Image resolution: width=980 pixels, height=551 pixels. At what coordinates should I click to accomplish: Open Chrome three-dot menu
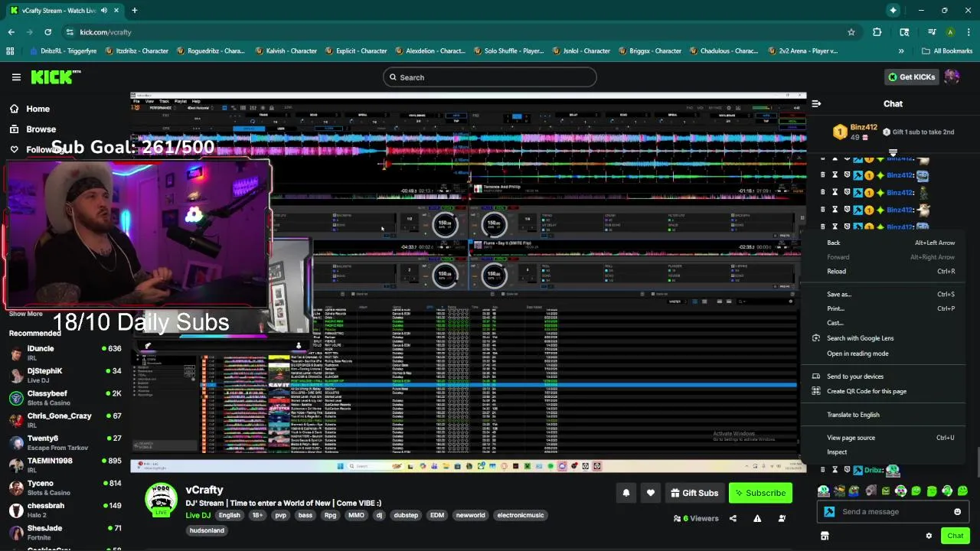[969, 32]
